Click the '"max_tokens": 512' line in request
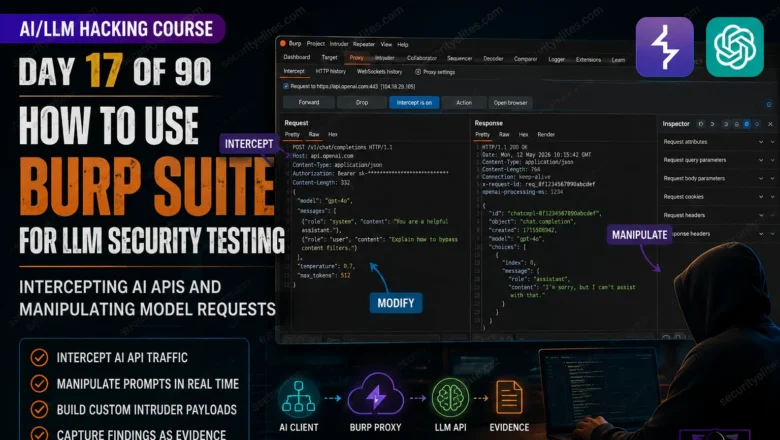The height and width of the screenshot is (440, 780). point(323,275)
